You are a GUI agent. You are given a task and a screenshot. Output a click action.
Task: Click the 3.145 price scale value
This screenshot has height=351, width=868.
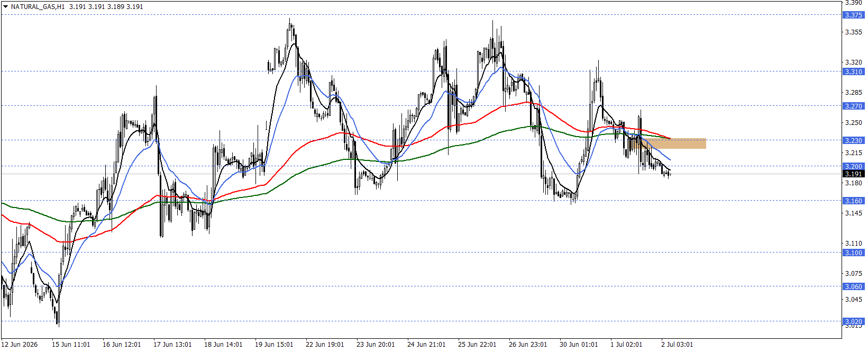[853, 213]
